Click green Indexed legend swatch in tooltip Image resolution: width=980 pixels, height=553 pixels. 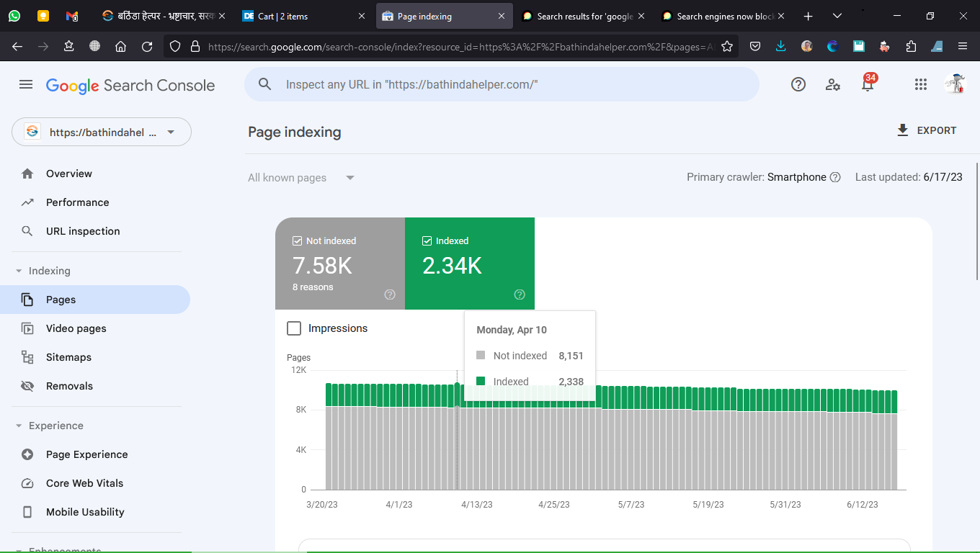point(481,381)
